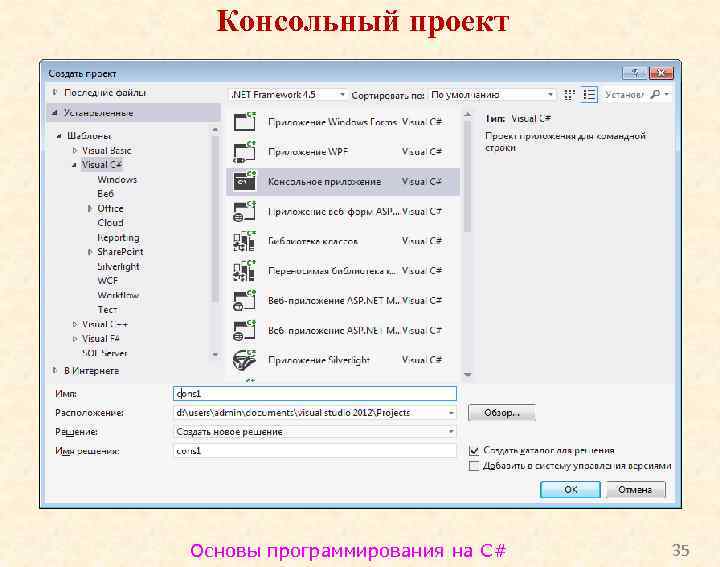Click the search magnifier icon
Image resolution: width=720 pixels, height=567 pixels.
[655, 95]
